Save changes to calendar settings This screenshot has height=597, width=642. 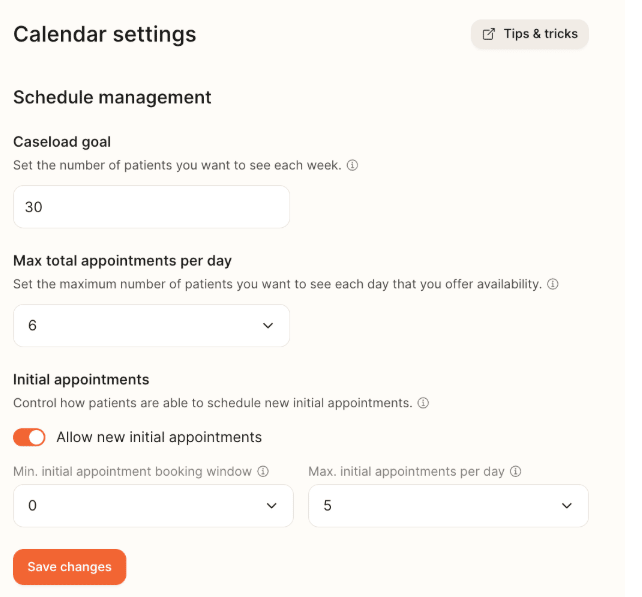pos(70,567)
